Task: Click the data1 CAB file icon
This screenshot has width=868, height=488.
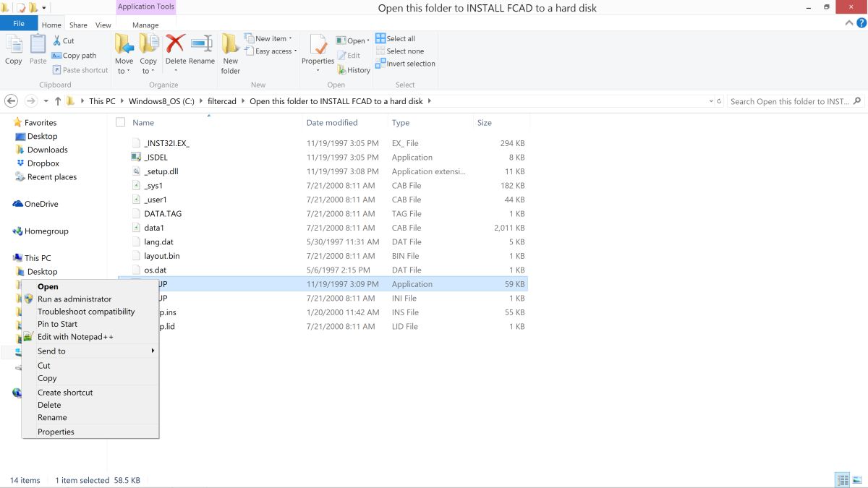Action: point(136,228)
